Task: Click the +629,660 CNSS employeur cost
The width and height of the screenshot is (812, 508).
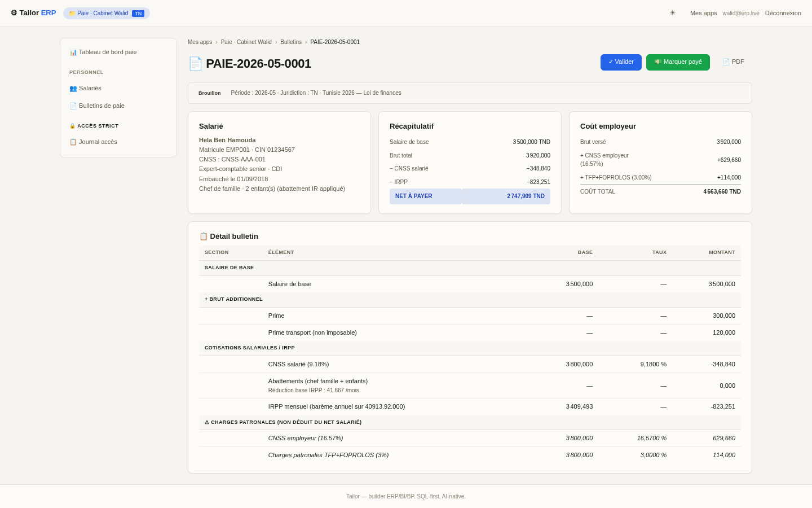Action: (x=729, y=160)
